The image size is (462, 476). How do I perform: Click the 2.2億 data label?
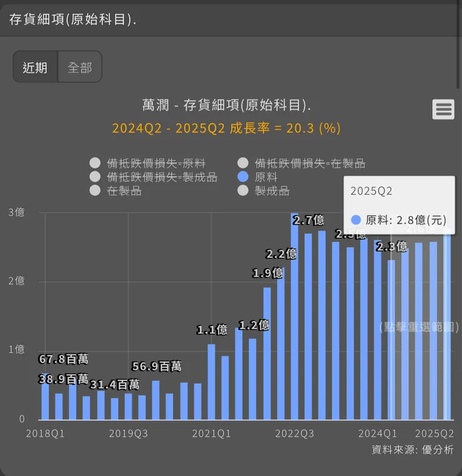281,254
